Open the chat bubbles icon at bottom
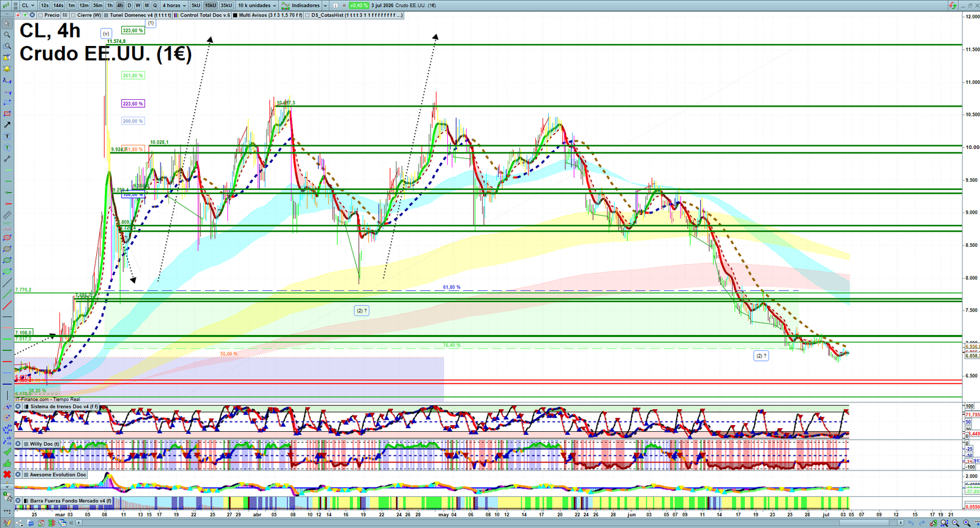The image size is (980, 528). [x=30, y=522]
